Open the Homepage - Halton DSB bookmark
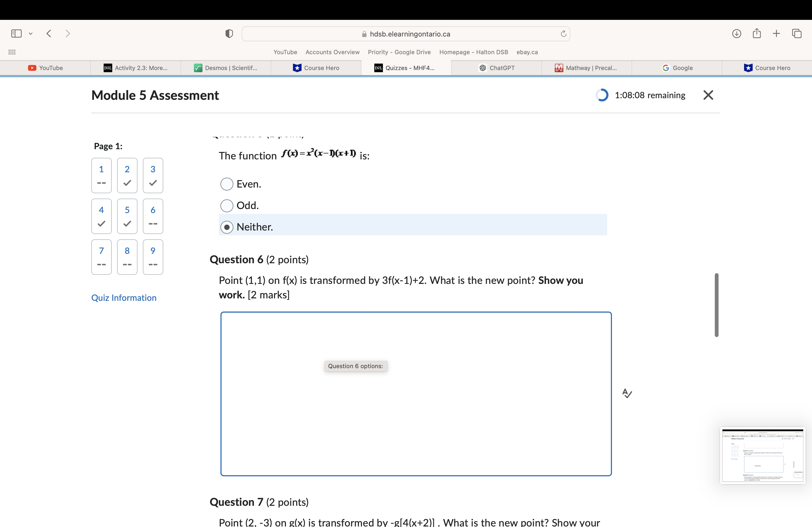 (473, 52)
